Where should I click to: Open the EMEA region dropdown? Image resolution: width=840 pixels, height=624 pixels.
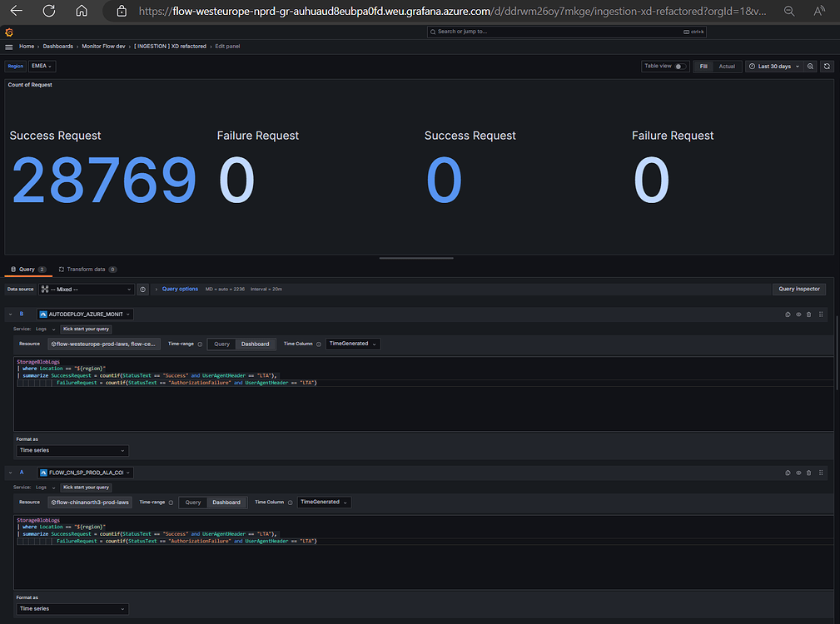tap(42, 66)
